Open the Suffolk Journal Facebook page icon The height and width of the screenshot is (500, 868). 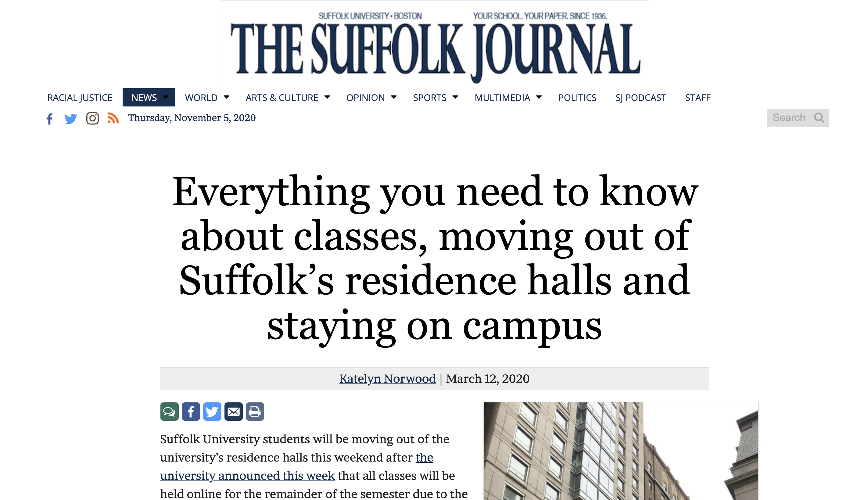coord(50,119)
